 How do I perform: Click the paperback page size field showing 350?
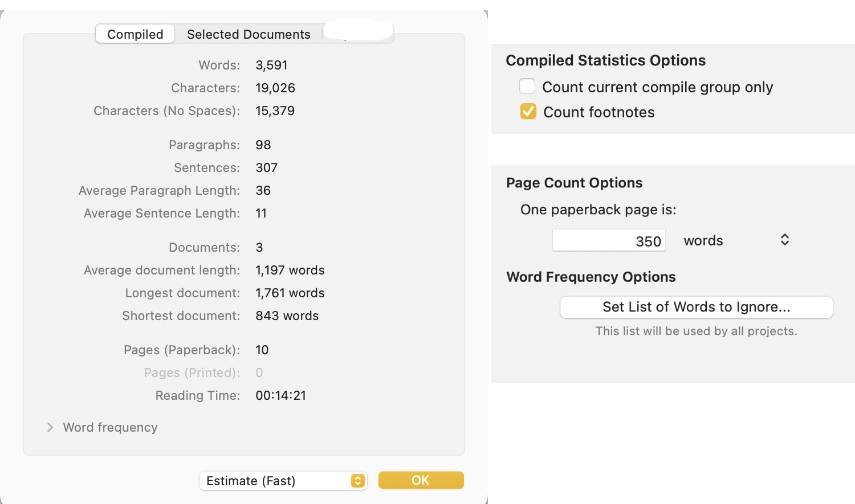pos(608,241)
